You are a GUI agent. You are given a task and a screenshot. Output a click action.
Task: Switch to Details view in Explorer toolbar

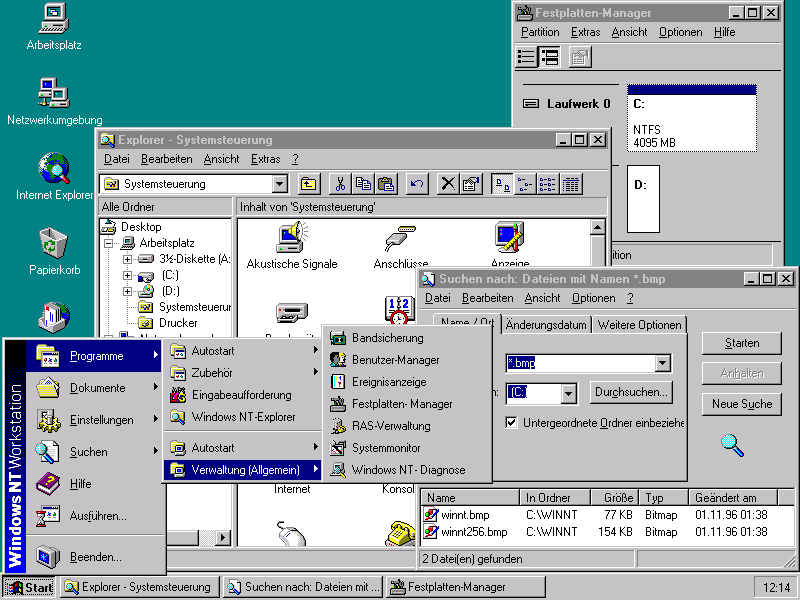coord(570,184)
